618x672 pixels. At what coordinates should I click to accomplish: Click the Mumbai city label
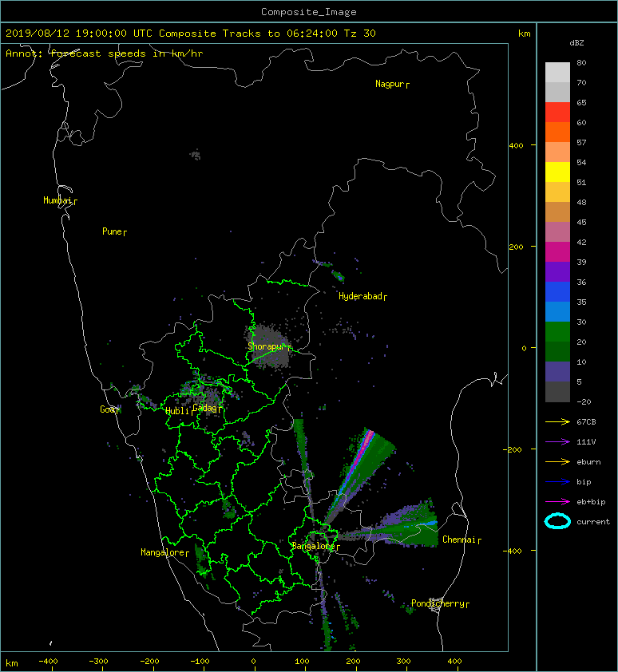60,200
